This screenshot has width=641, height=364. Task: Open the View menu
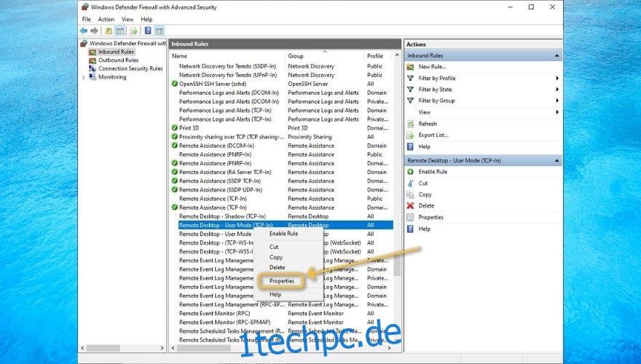click(127, 19)
